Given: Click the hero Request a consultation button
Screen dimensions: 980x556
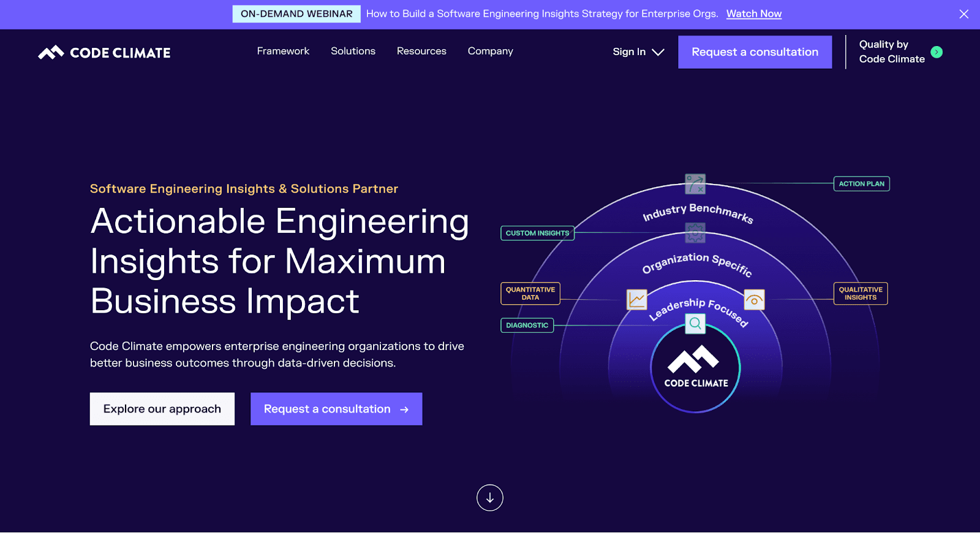Looking at the screenshot, I should [x=336, y=409].
